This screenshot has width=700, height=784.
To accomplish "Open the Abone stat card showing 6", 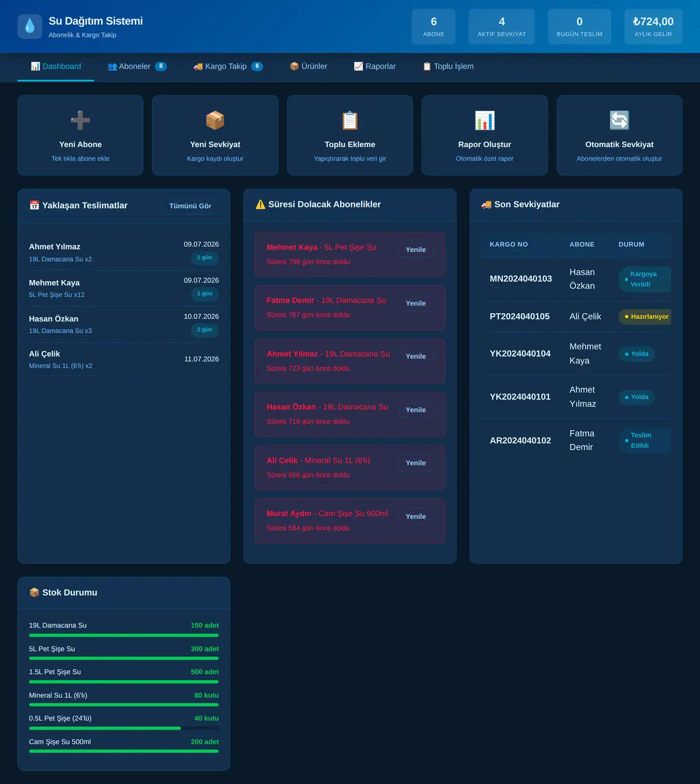I will tap(433, 27).
